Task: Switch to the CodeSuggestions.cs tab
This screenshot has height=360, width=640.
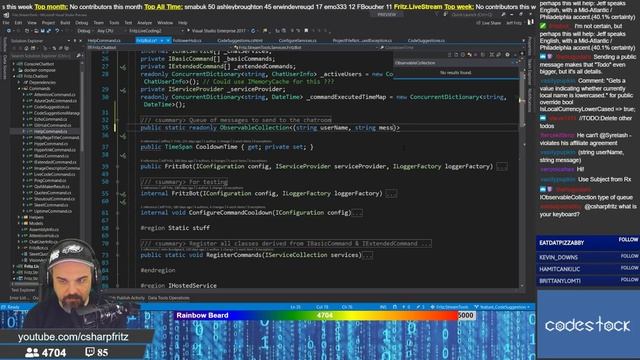Action: pyautogui.click(x=426, y=40)
